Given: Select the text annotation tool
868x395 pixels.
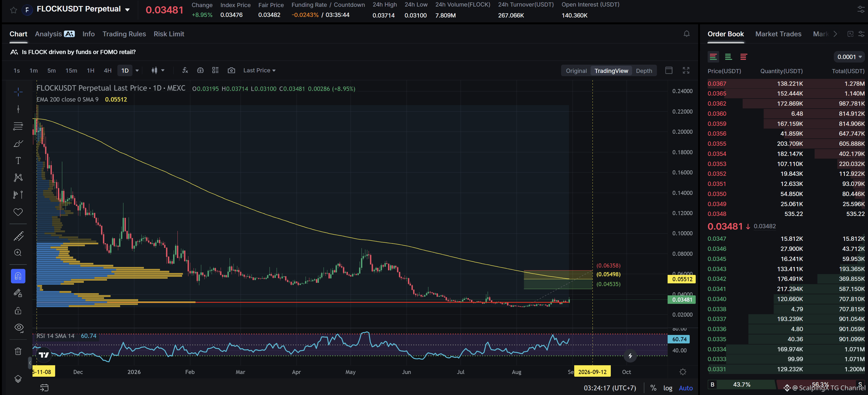Looking at the screenshot, I should [x=18, y=161].
